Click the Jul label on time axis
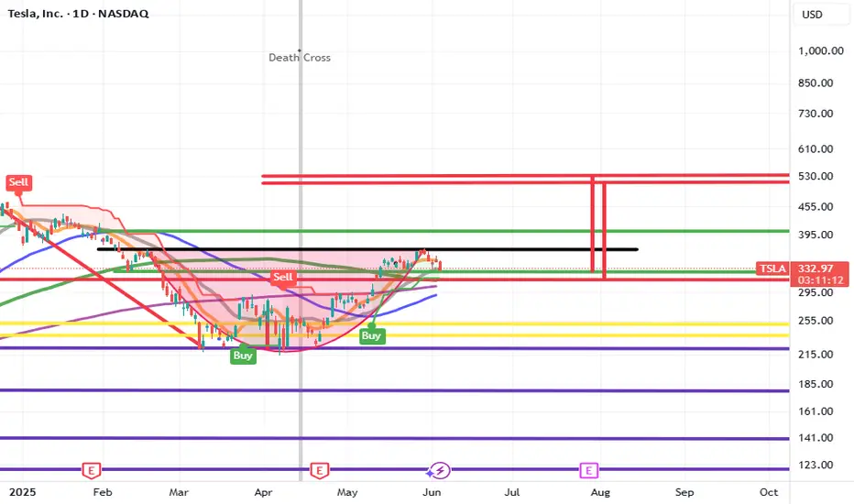This screenshot has width=854, height=504. [512, 493]
